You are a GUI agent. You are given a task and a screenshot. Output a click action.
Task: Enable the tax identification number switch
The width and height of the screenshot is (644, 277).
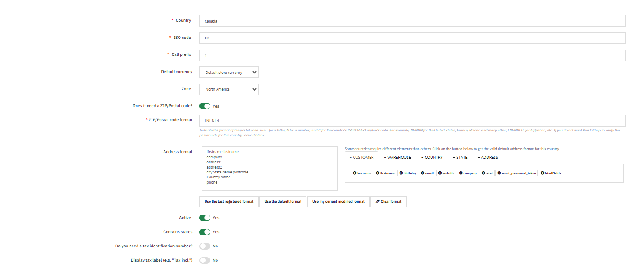205,246
